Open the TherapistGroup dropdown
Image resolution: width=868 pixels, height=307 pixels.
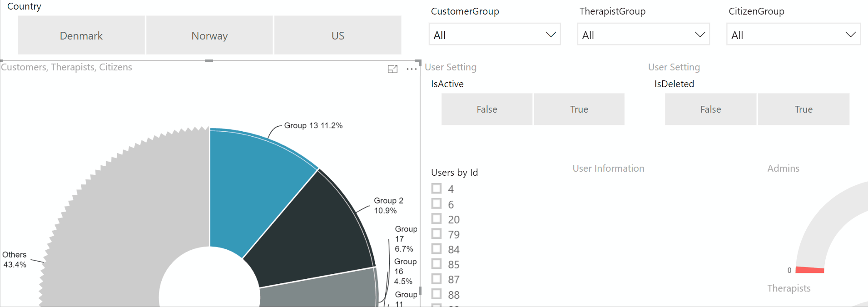643,35
